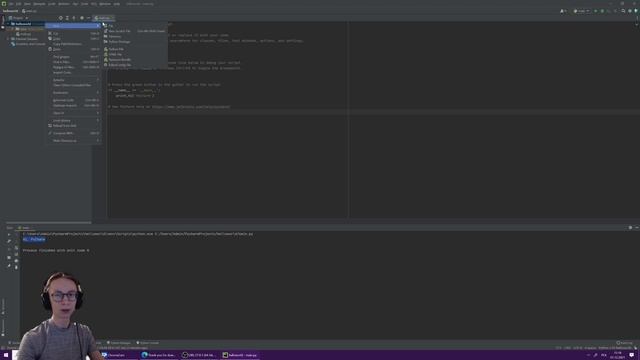Expand the Bookmarks submenu
Image resolution: width=640 pixels, height=360 pixels.
73,93
